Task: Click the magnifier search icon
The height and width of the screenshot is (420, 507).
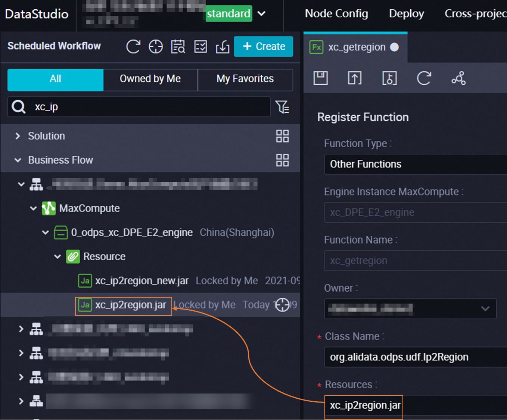Action: (18, 107)
